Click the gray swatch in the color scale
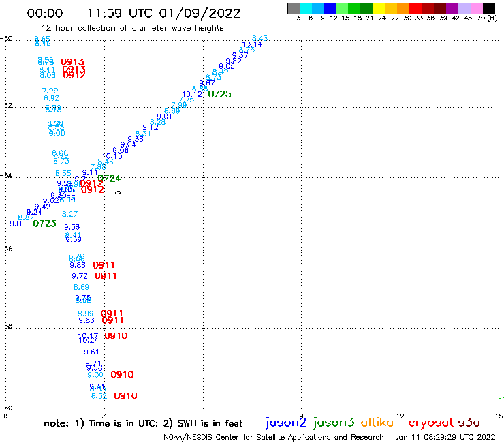The image size is (504, 443). point(294,9)
